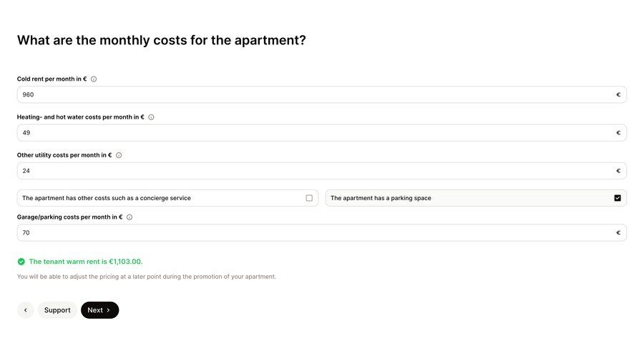Click the euro symbol in Heating costs field
The image size is (644, 346).
point(618,133)
